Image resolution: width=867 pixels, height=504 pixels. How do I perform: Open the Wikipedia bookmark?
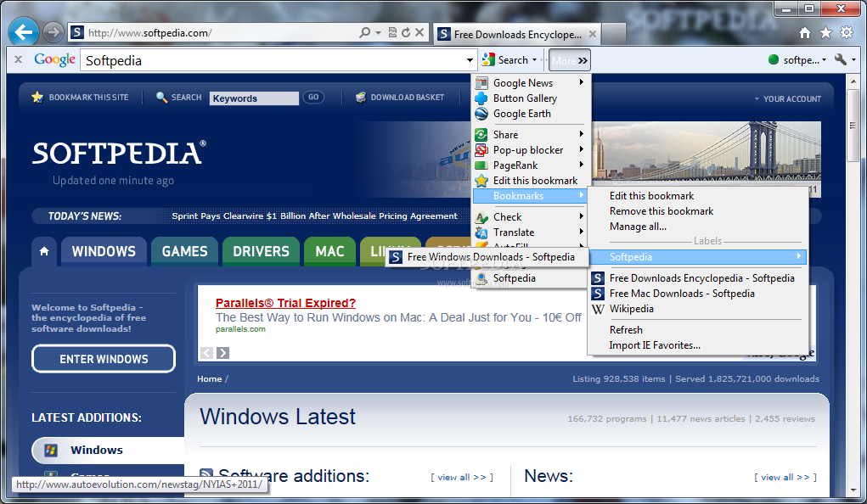[698, 310]
